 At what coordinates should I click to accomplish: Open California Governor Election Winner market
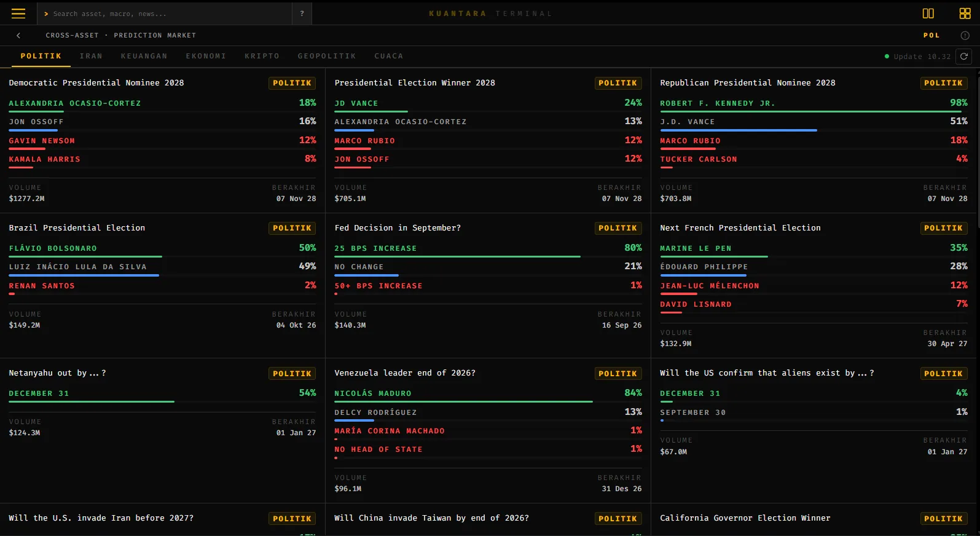pos(745,518)
